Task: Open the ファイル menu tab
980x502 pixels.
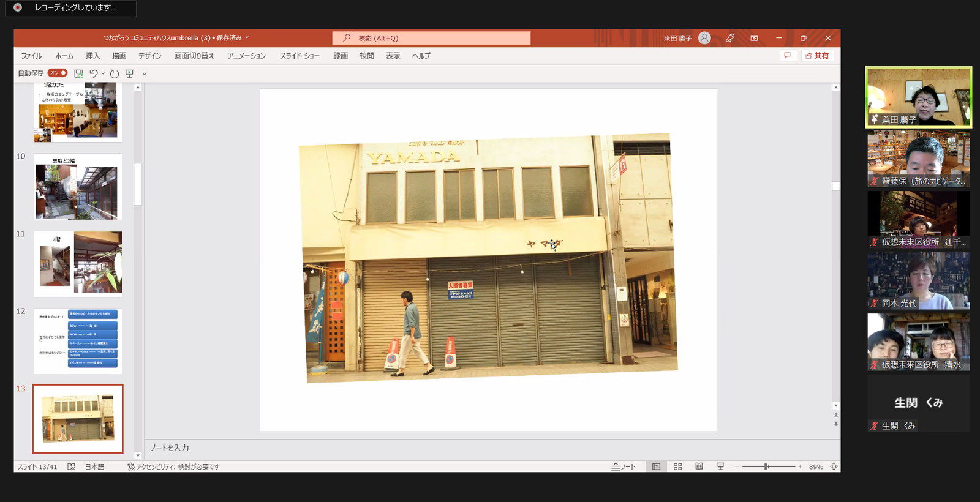Action: [x=31, y=56]
